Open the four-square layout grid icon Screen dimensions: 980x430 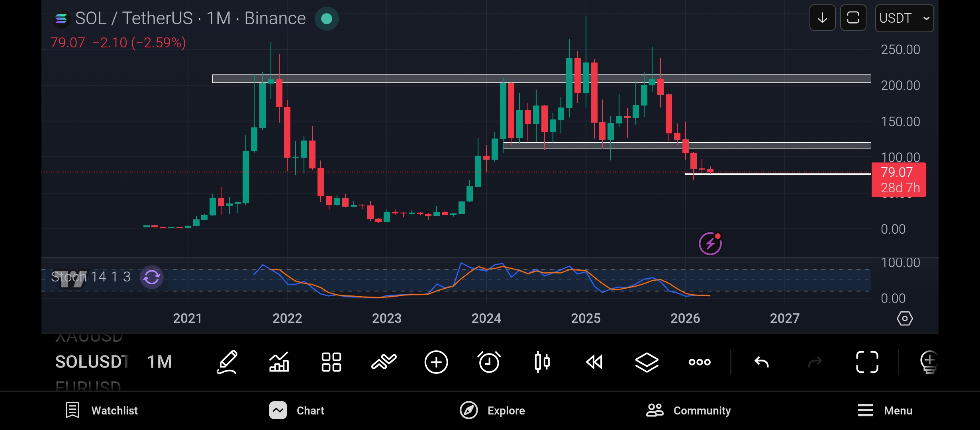pyautogui.click(x=331, y=362)
